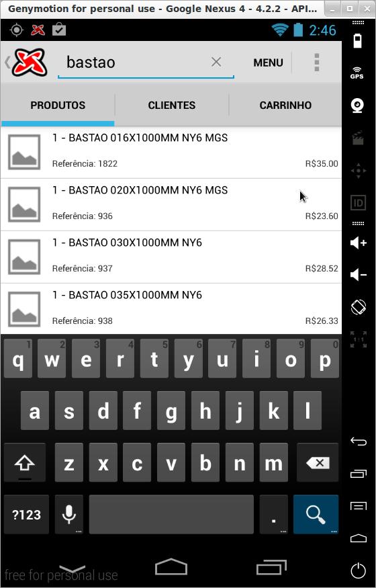
Task: Switch to the CARRINHO tab
Action: tap(285, 106)
